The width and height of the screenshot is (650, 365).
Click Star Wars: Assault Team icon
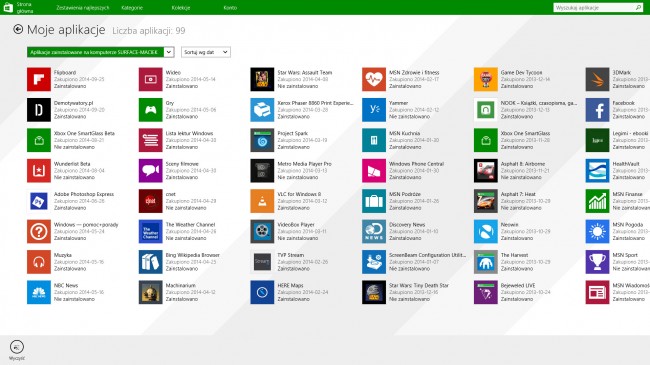(262, 79)
